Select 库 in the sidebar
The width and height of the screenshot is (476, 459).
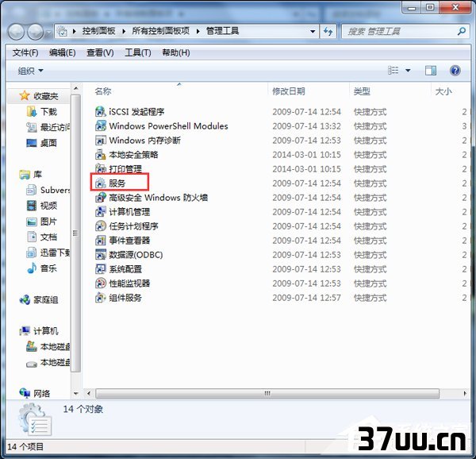(x=30, y=174)
